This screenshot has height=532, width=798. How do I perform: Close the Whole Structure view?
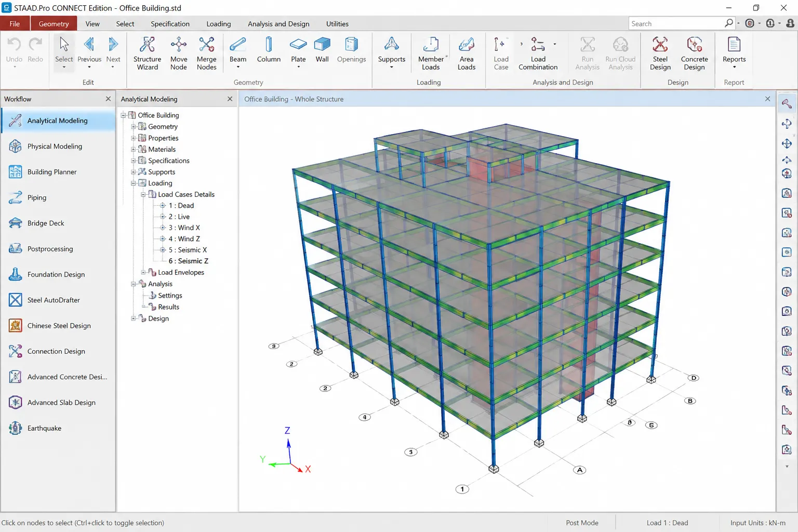pyautogui.click(x=767, y=99)
